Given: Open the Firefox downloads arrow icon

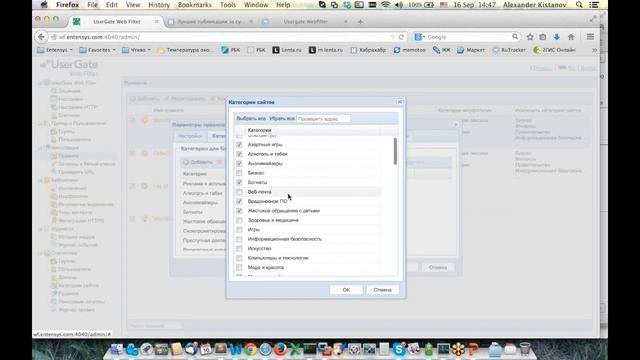Looking at the screenshot, I should 556,37.
